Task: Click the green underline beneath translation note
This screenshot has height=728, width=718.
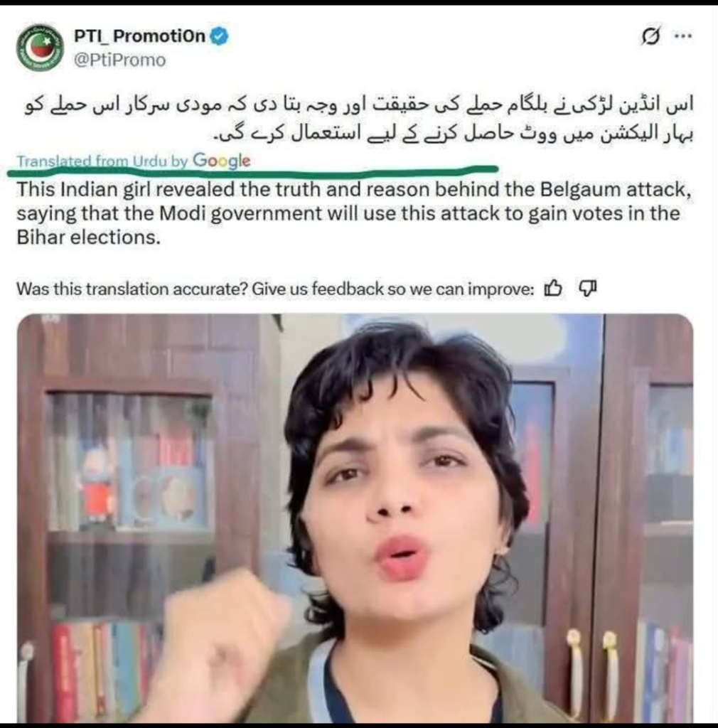Action: 253,171
